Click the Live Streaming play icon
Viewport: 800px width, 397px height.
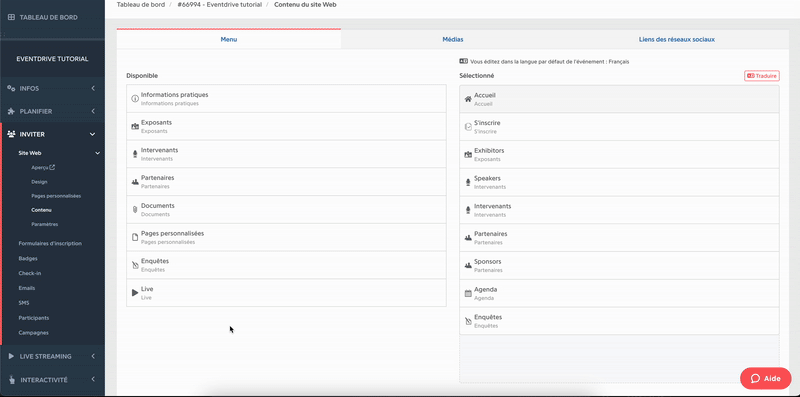click(11, 356)
